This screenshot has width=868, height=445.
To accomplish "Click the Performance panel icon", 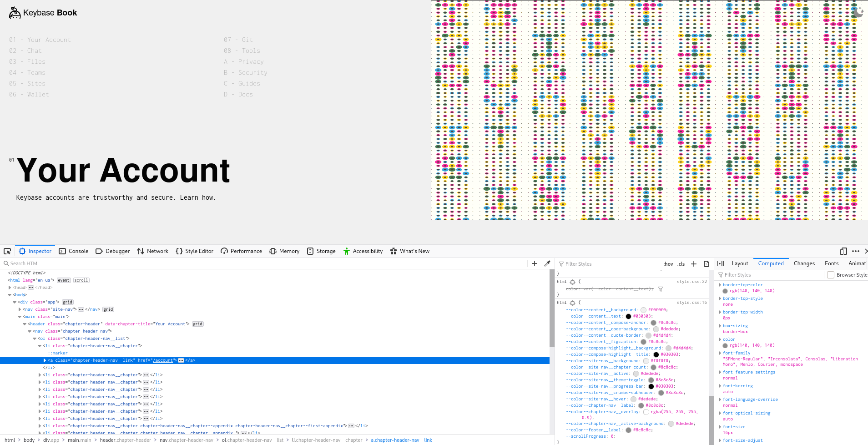I will 224,251.
